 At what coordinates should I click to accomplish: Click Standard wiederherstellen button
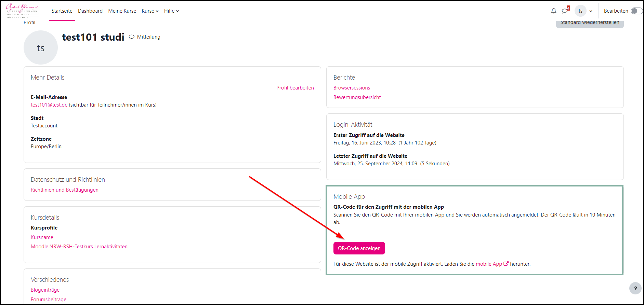[590, 24]
